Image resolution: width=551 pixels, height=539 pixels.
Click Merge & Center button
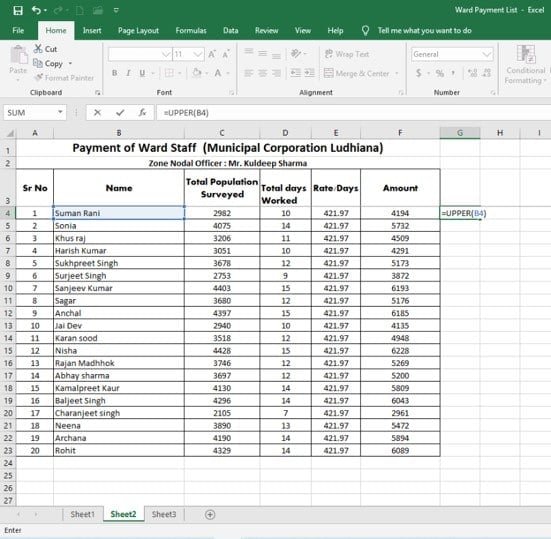[356, 73]
